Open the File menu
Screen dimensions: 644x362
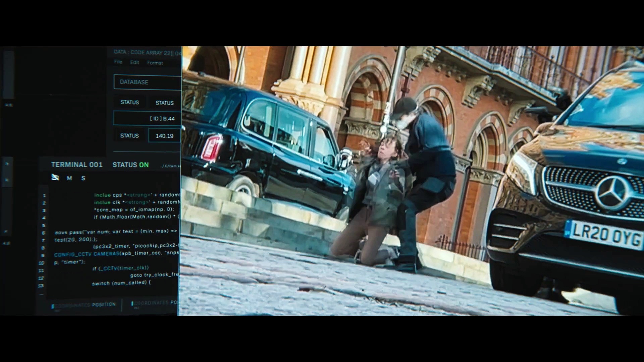click(x=118, y=62)
